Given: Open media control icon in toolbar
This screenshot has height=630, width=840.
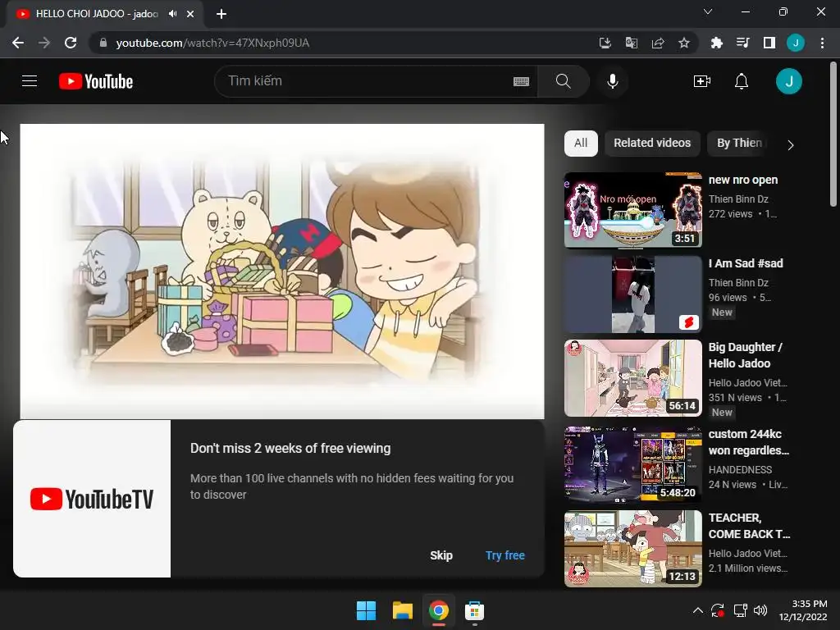Looking at the screenshot, I should pos(742,43).
